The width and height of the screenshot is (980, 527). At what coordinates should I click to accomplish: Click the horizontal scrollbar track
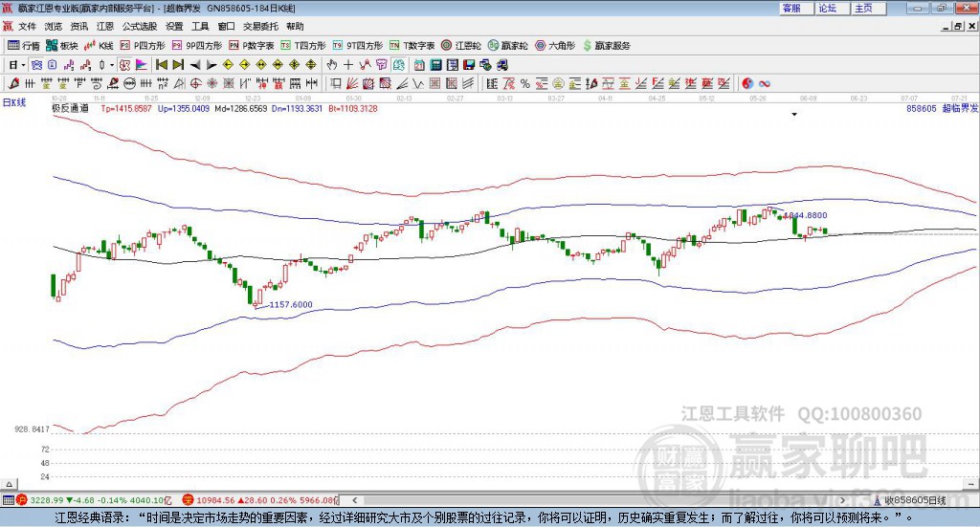coord(598,500)
